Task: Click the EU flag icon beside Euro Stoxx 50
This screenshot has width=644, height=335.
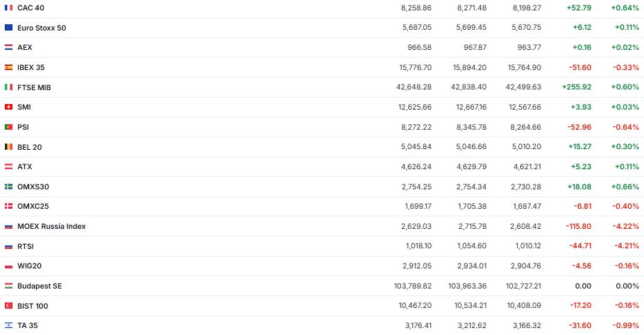Action: 8,28
